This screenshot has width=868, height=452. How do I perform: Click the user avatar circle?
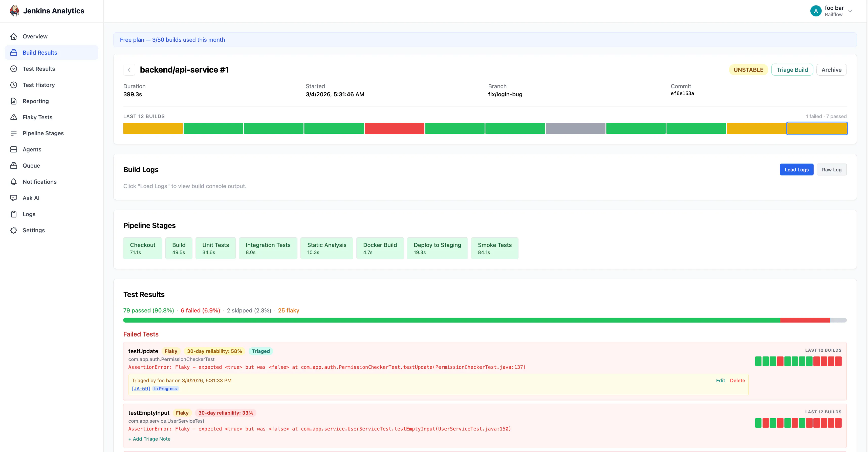coord(815,11)
